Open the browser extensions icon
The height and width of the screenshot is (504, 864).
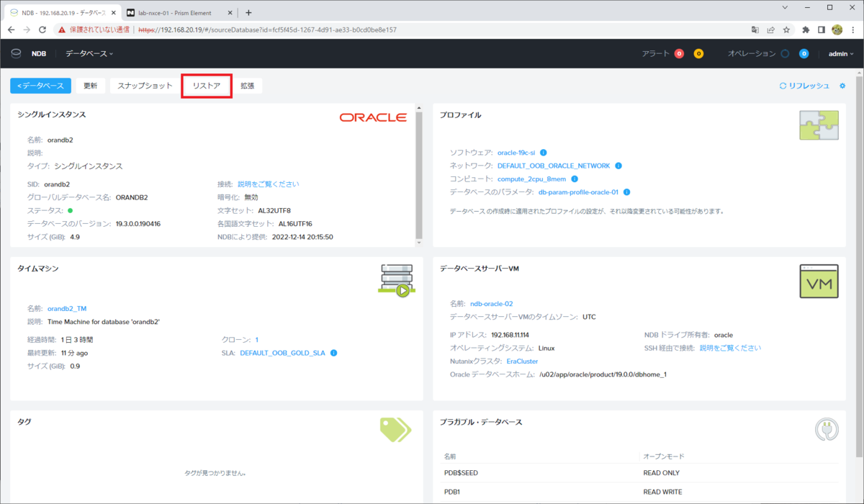tap(806, 30)
